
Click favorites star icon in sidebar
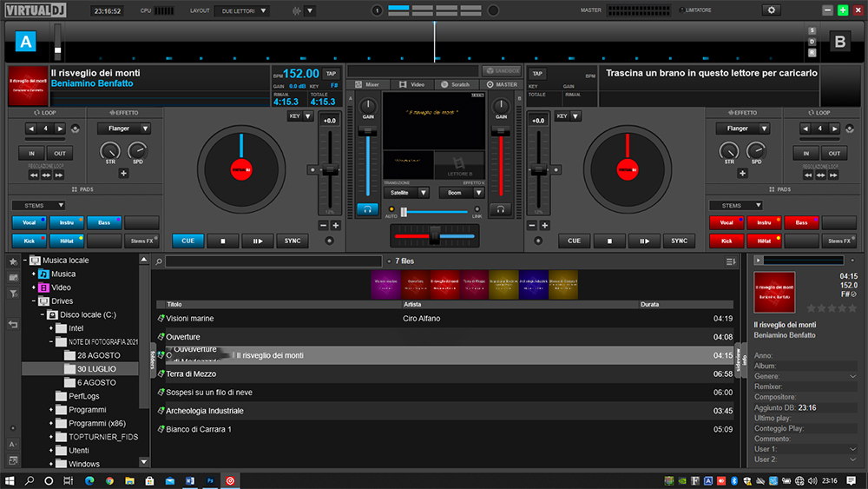pos(13,261)
